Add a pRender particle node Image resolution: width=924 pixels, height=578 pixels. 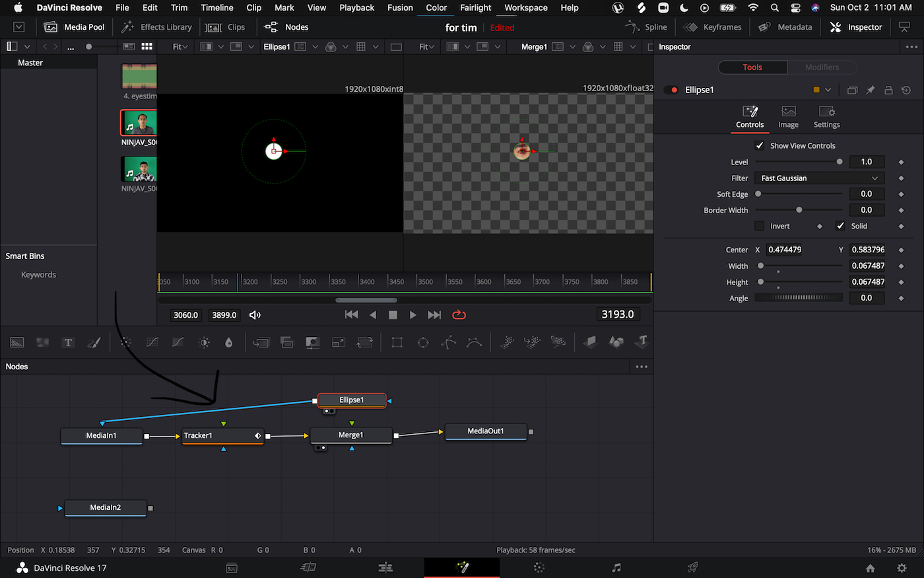pyautogui.click(x=558, y=342)
